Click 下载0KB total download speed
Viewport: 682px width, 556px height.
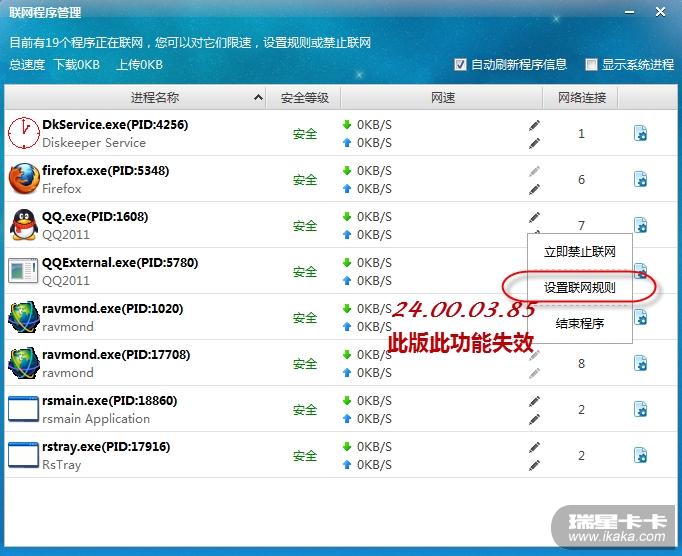coord(77,65)
